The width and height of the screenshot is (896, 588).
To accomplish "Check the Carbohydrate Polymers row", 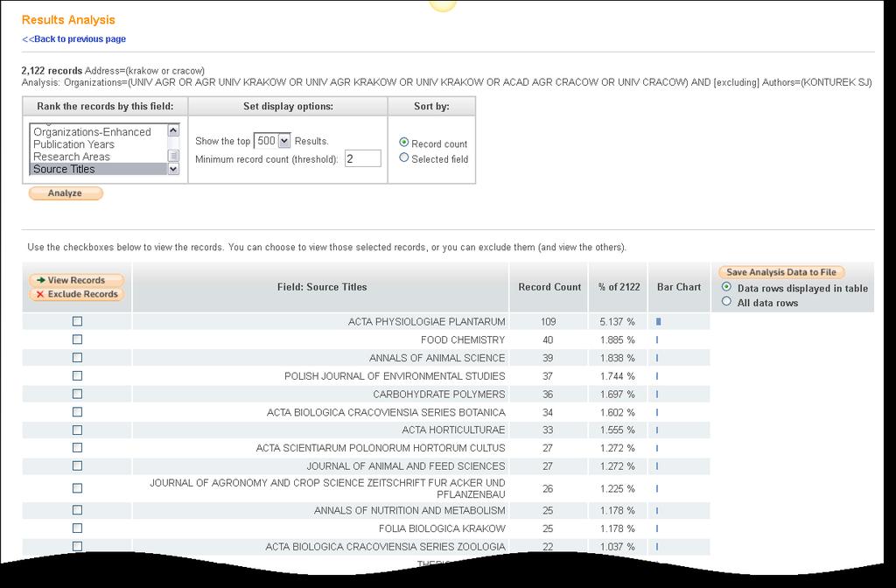I will [77, 395].
